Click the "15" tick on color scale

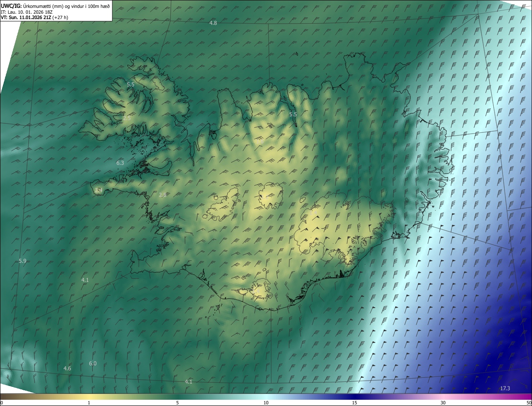[355, 403]
